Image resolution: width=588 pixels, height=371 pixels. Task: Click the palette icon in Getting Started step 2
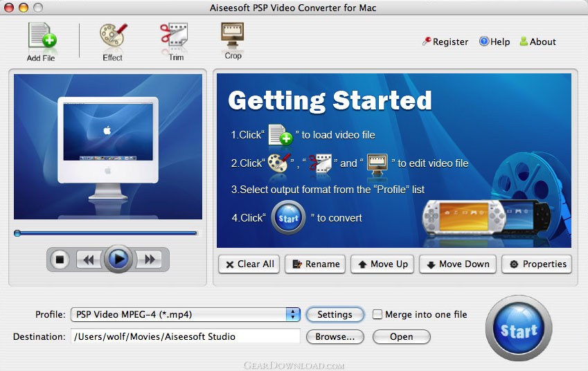(x=279, y=163)
